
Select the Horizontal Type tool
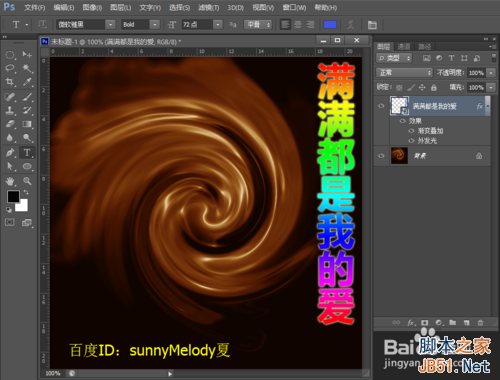(x=27, y=153)
